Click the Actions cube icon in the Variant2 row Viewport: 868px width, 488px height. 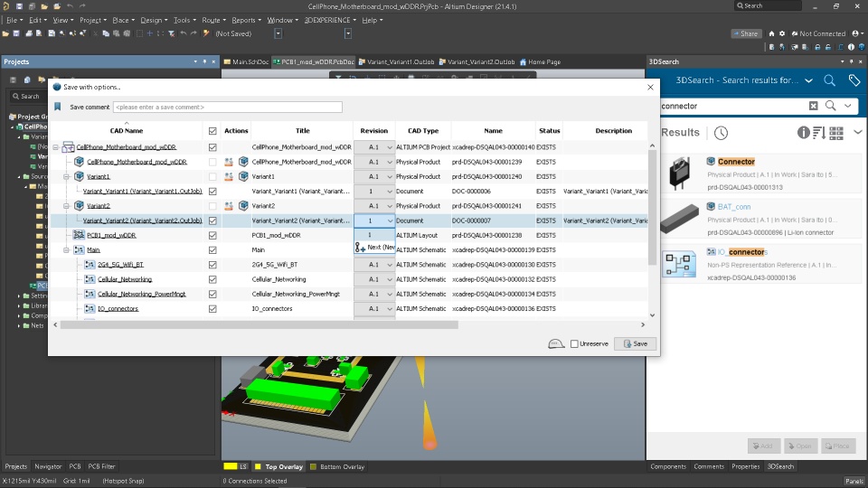tap(243, 206)
